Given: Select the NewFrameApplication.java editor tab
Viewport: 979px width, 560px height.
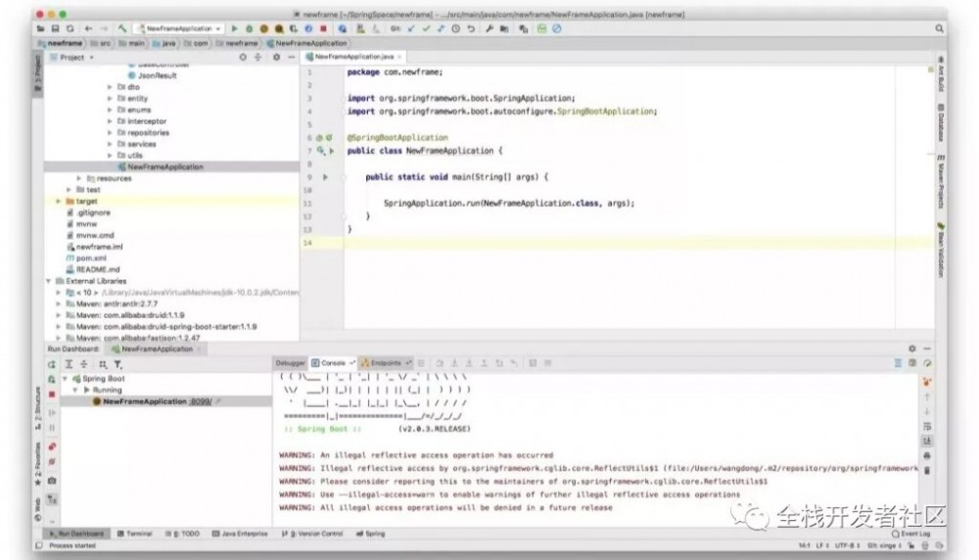Looking at the screenshot, I should [x=353, y=57].
